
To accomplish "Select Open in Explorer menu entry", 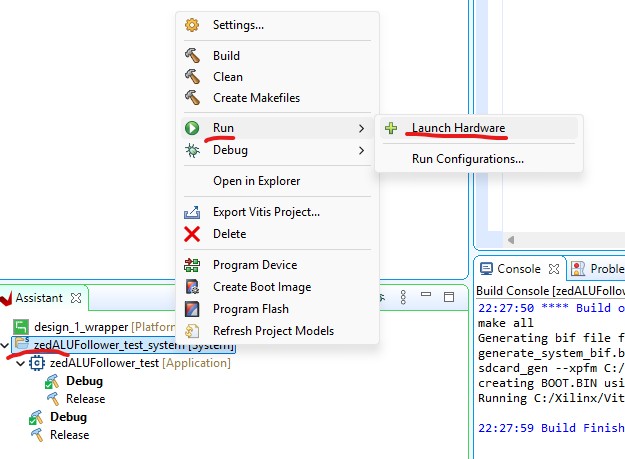I will click(x=256, y=181).
